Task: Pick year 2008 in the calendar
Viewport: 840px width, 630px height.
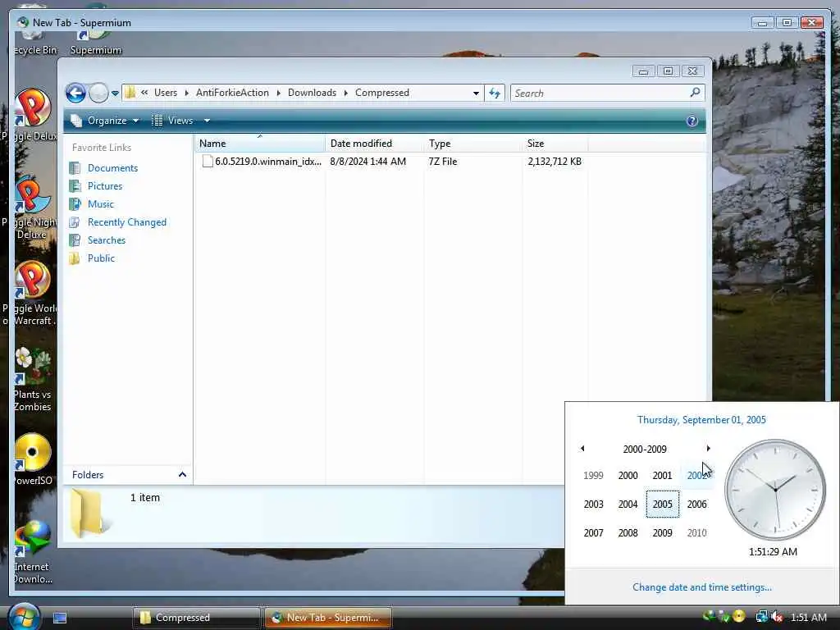Action: 628,533
